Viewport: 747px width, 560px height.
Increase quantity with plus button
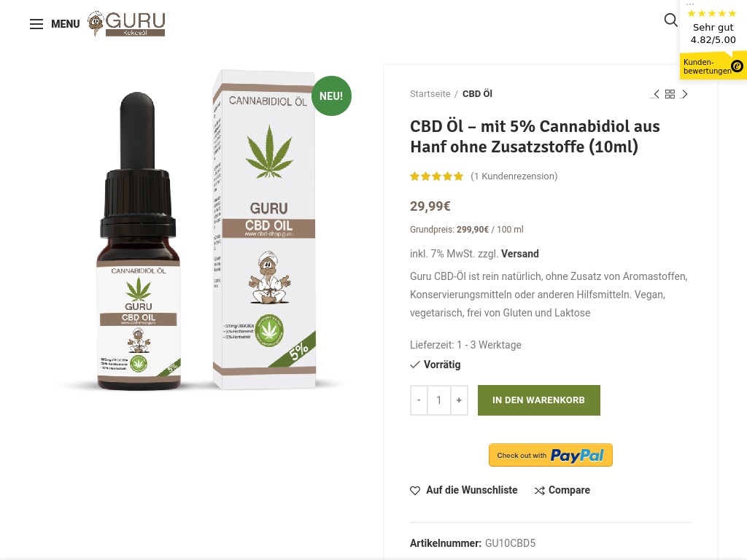point(459,400)
